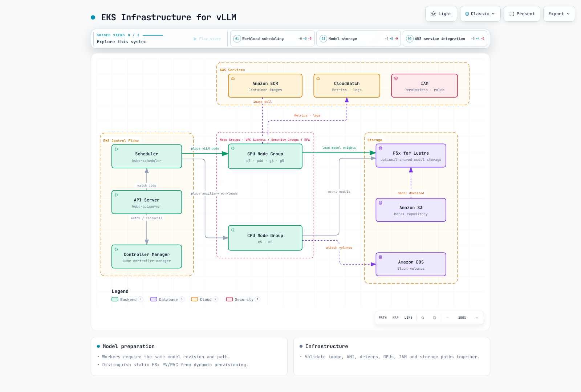
Task: Play the guided story
Action: click(x=207, y=39)
